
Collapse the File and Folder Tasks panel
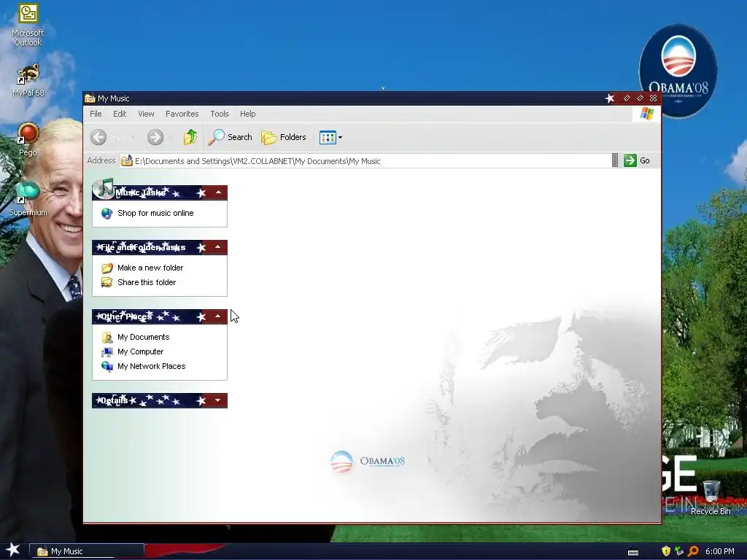tap(217, 247)
